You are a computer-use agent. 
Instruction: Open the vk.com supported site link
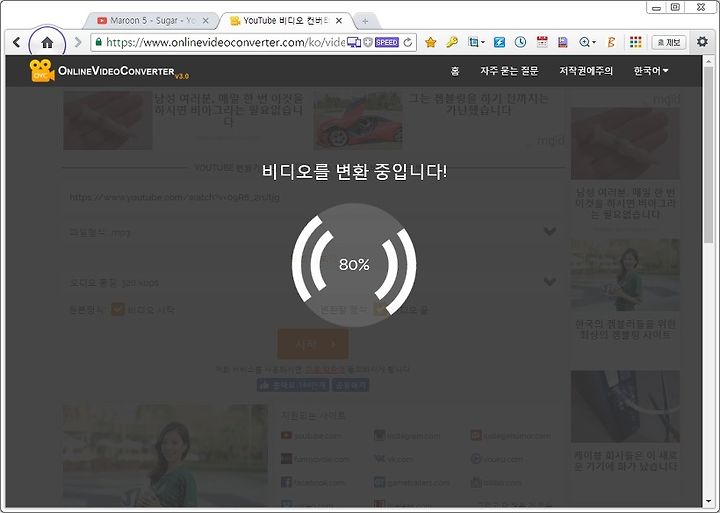pyautogui.click(x=394, y=459)
